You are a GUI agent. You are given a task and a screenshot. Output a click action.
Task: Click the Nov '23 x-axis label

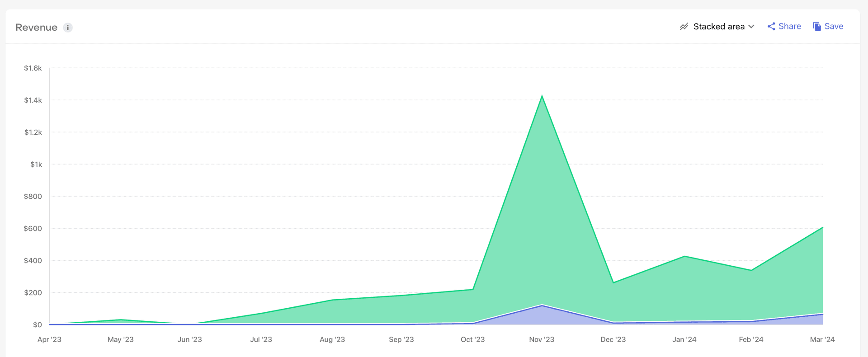coord(542,339)
